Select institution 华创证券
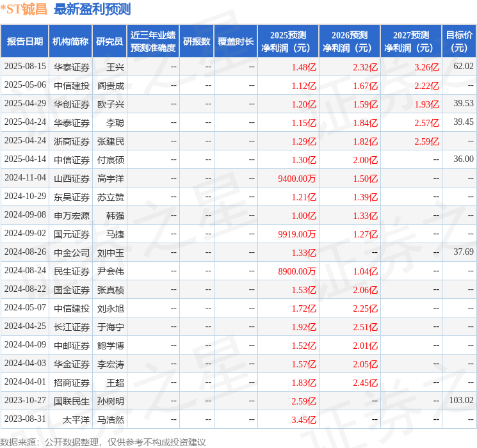The image size is (477, 448). pyautogui.click(x=72, y=104)
